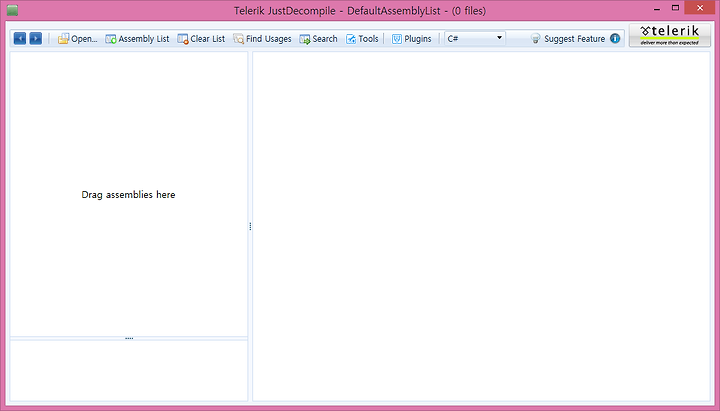
Task: Click the Tools label
Action: pyautogui.click(x=368, y=39)
